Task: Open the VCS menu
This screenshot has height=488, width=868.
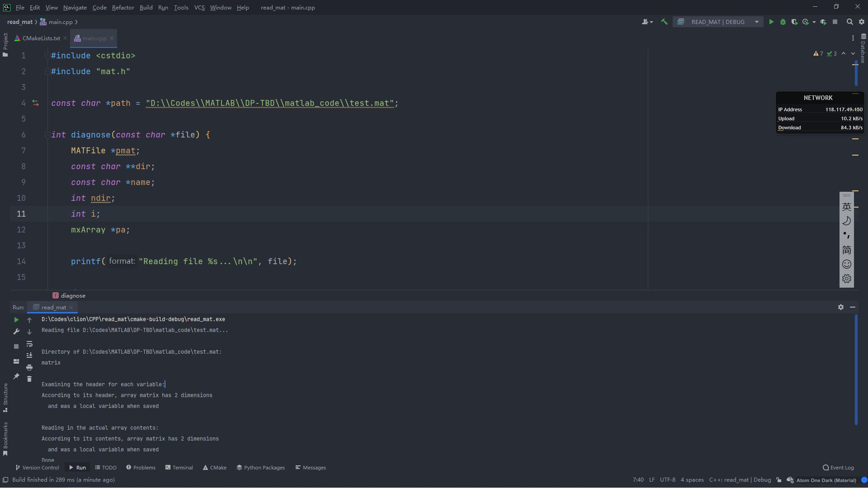Action: (x=199, y=7)
